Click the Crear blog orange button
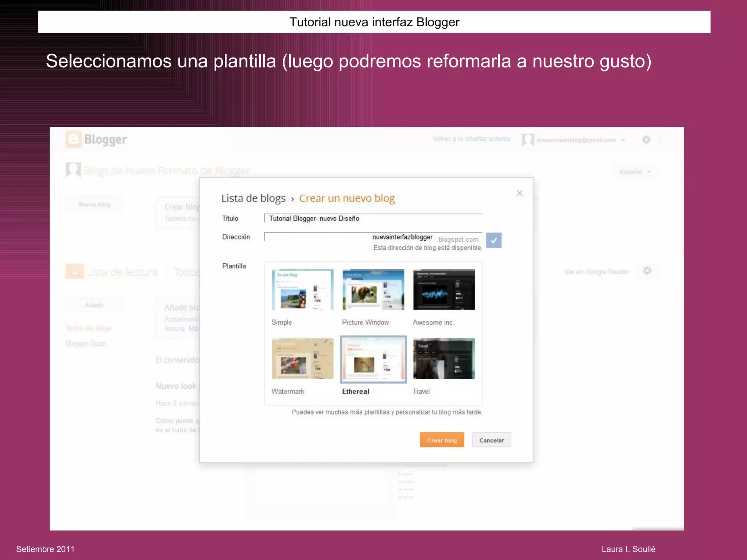The width and height of the screenshot is (747, 560). pos(442,440)
